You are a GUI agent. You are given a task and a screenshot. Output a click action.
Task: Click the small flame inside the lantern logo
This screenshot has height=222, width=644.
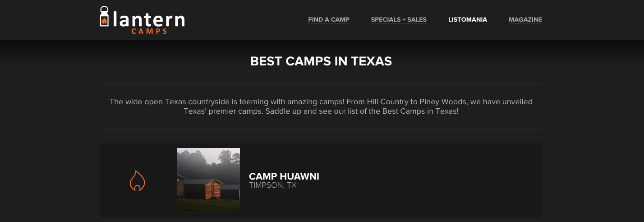point(105,21)
